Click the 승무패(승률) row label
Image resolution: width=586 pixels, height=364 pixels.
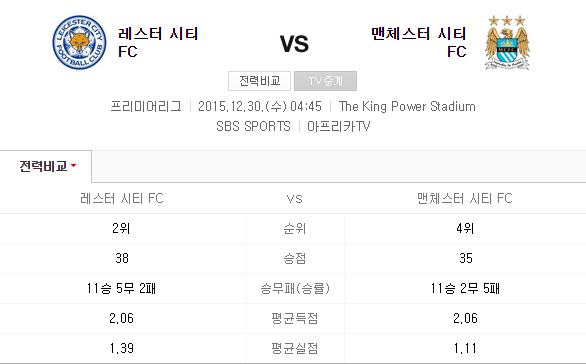pos(295,289)
